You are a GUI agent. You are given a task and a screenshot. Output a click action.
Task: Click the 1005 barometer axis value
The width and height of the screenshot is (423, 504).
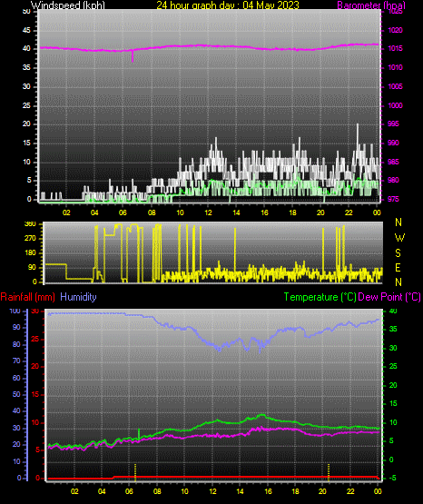coord(396,86)
